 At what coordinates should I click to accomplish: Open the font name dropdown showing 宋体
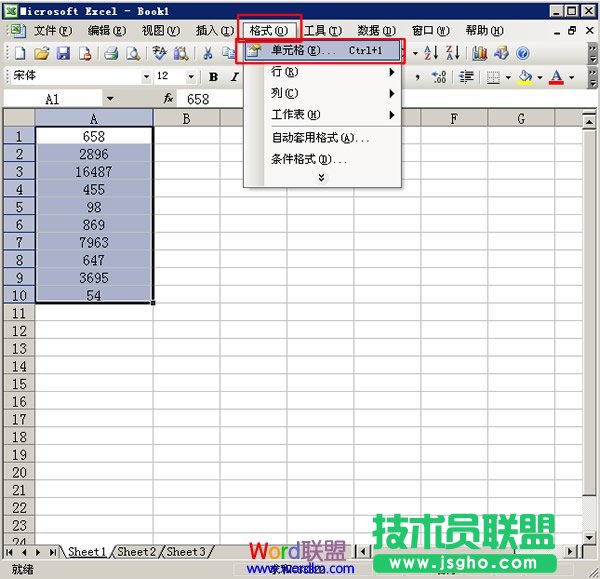(146, 77)
